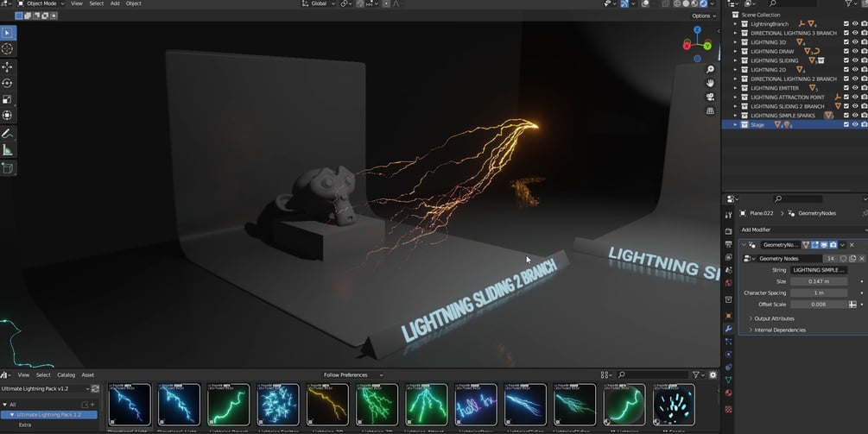Select the Transform tool
868x434 pixels.
click(x=8, y=115)
